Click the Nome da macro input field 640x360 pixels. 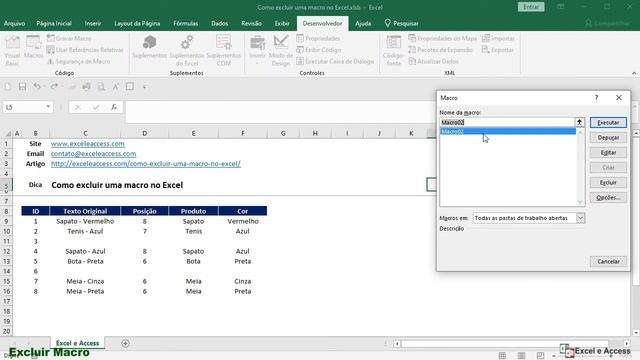point(507,122)
